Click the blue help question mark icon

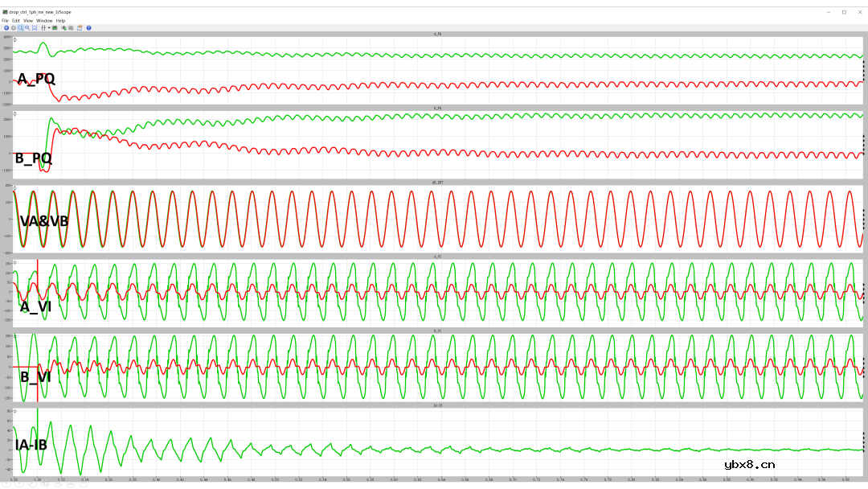[x=88, y=27]
